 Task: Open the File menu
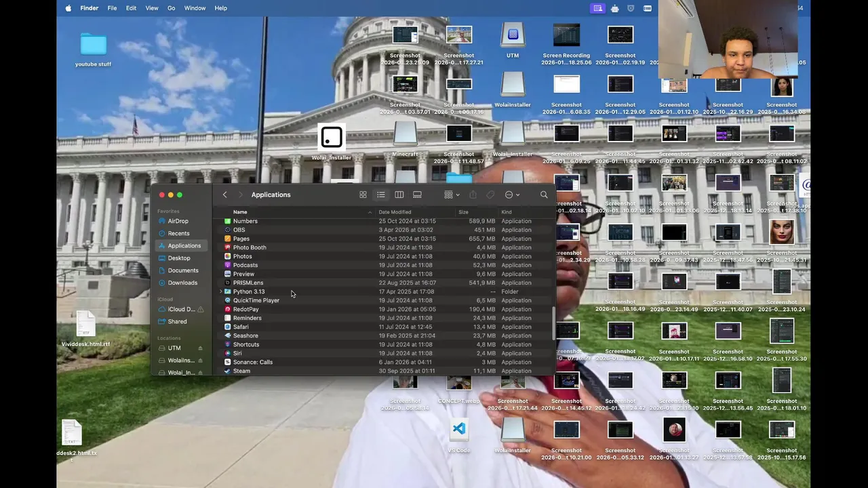[112, 8]
